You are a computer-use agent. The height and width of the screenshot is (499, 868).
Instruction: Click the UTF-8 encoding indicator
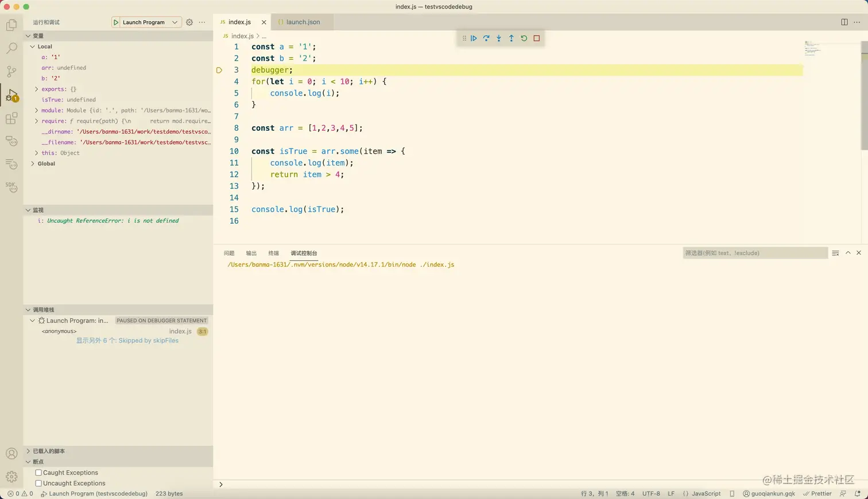[x=651, y=493]
